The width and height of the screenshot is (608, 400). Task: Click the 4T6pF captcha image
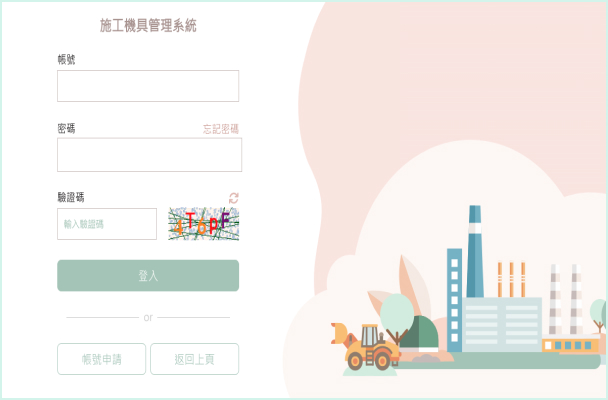click(204, 224)
